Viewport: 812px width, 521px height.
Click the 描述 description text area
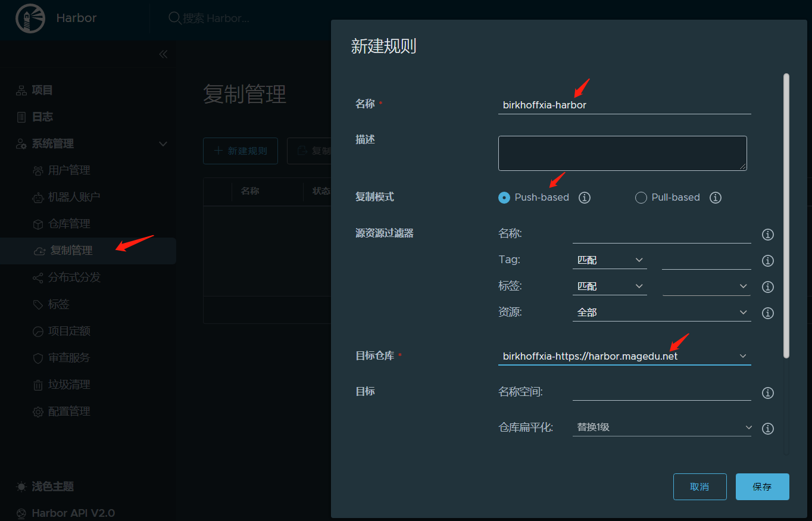click(x=623, y=153)
